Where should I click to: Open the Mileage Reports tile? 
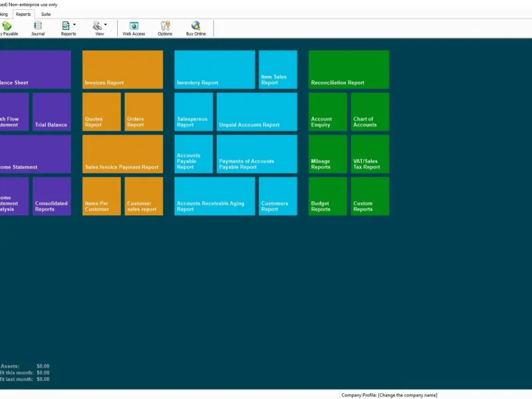pos(328,154)
